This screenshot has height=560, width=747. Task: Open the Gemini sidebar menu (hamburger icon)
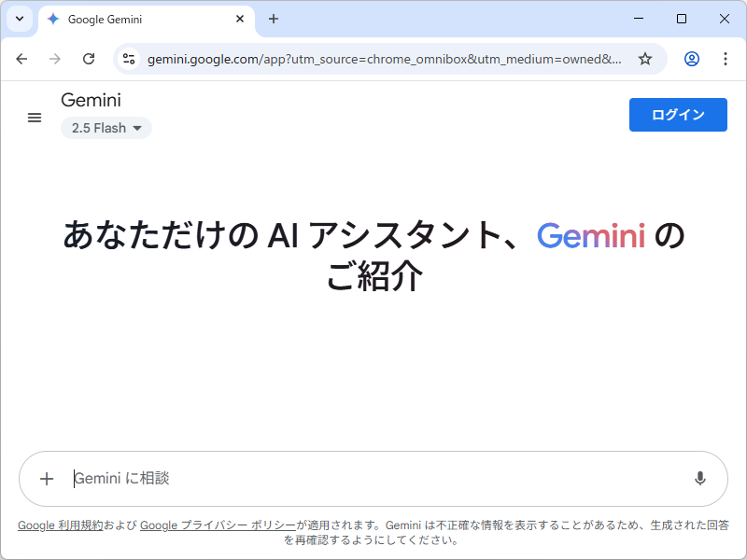tap(35, 117)
